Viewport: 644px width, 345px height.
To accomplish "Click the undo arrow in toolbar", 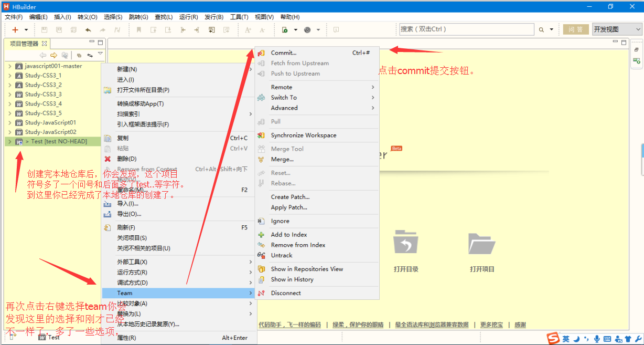I will pos(88,30).
